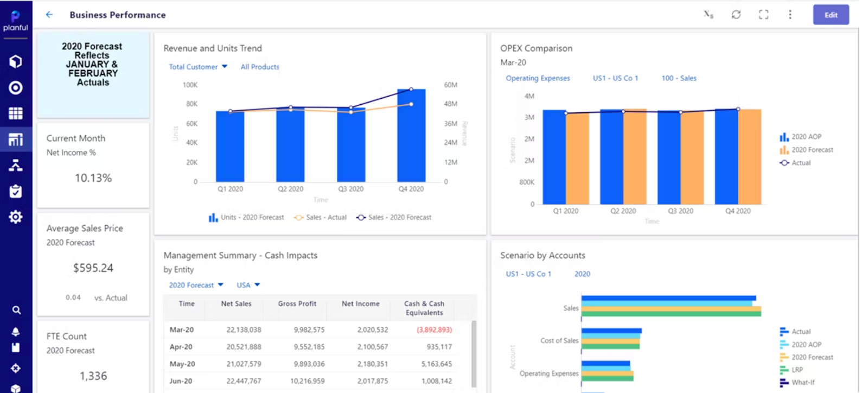The image size is (868, 393).
Task: Click Q4 2020 units bar in Revenue chart
Action: [x=411, y=135]
